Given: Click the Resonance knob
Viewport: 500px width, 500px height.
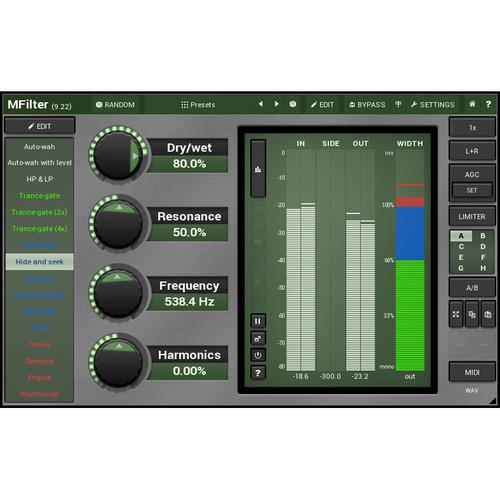Looking at the screenshot, I should coord(118,223).
